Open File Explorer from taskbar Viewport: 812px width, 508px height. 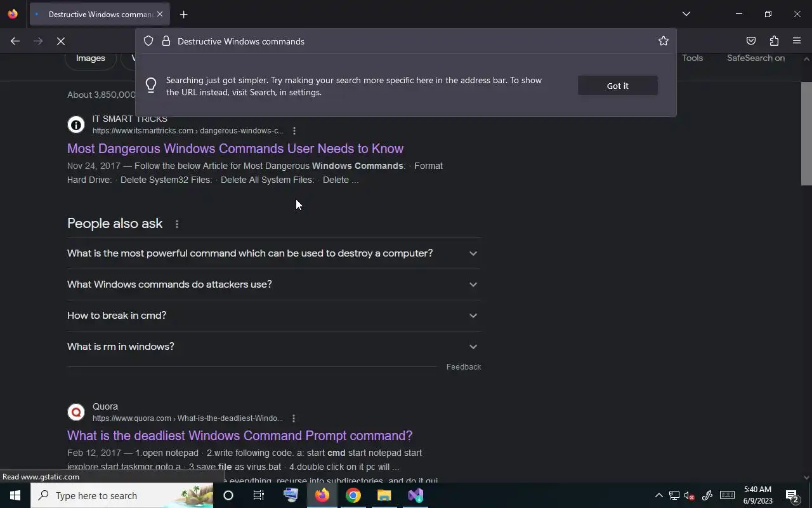384,495
